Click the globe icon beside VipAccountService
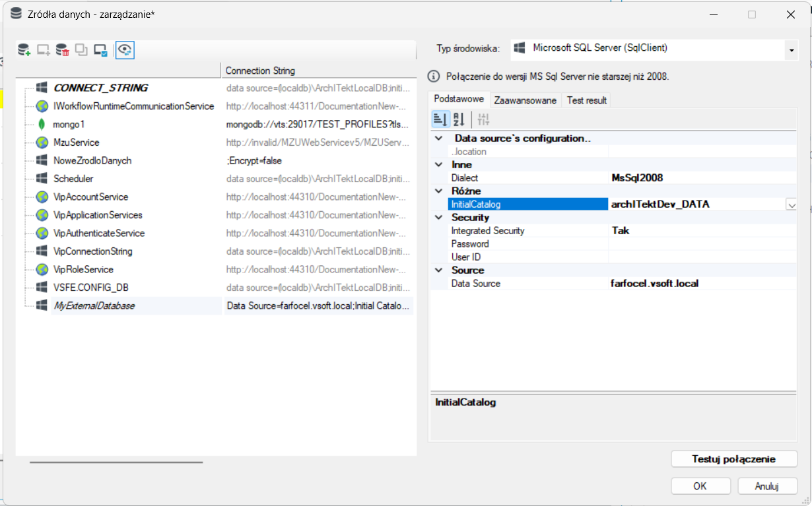Image resolution: width=812 pixels, height=506 pixels. click(42, 197)
